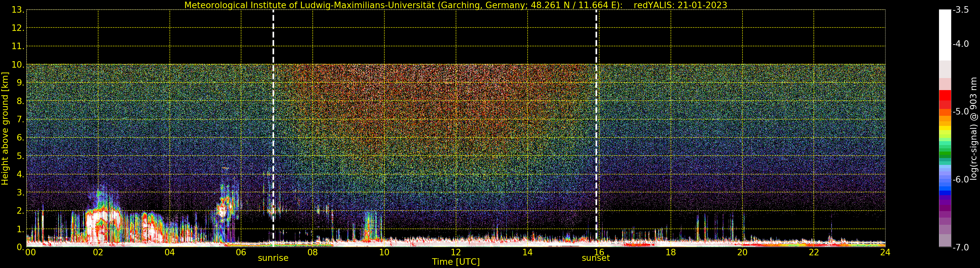Click the height axis tick label 11
980x268 pixels.
18,47
